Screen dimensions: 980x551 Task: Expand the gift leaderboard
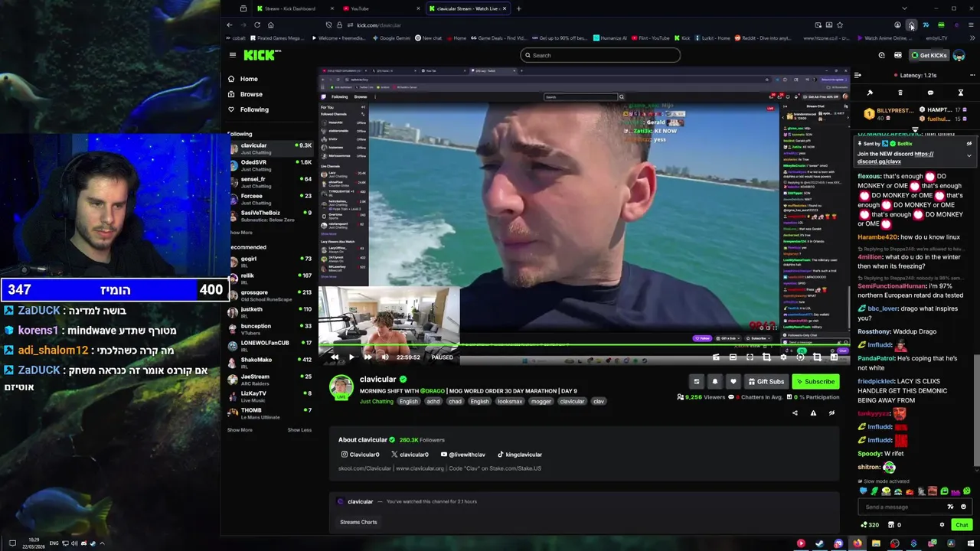[915, 129]
